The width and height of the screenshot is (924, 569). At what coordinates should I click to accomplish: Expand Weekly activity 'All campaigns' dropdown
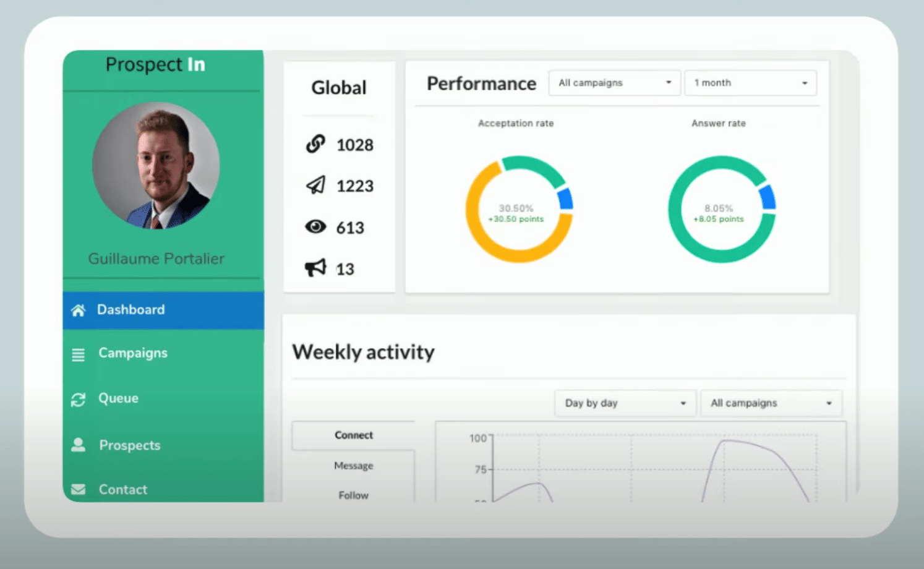coord(771,403)
